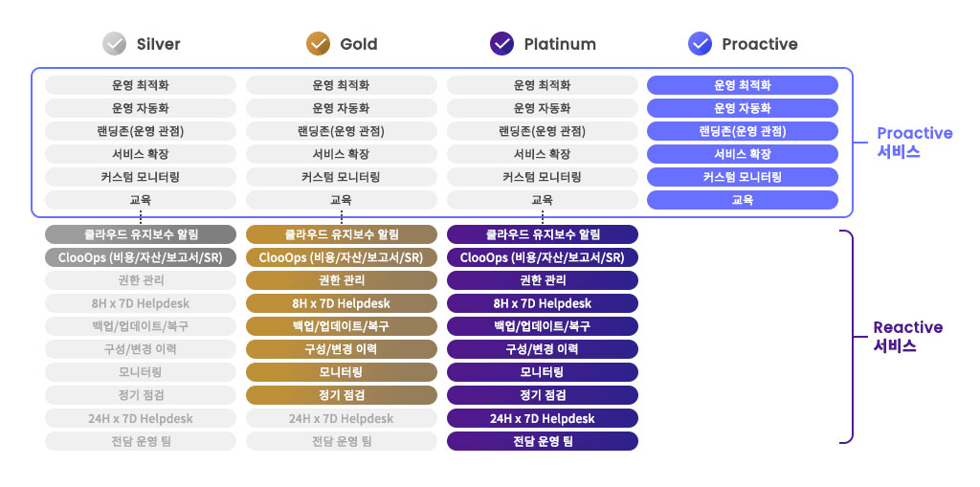This screenshot has width=980, height=487.
Task: Click Platinum 모니터링 purple pill
Action: [543, 372]
